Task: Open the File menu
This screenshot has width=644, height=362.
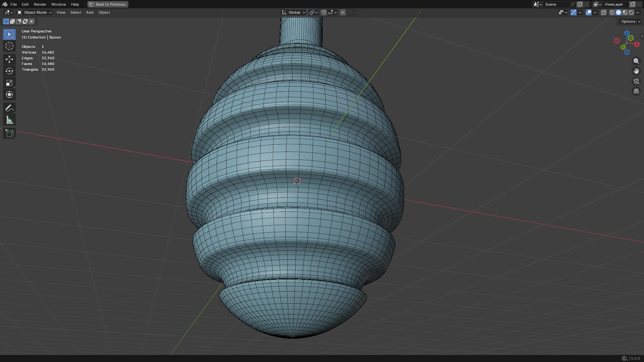Action: 13,4
